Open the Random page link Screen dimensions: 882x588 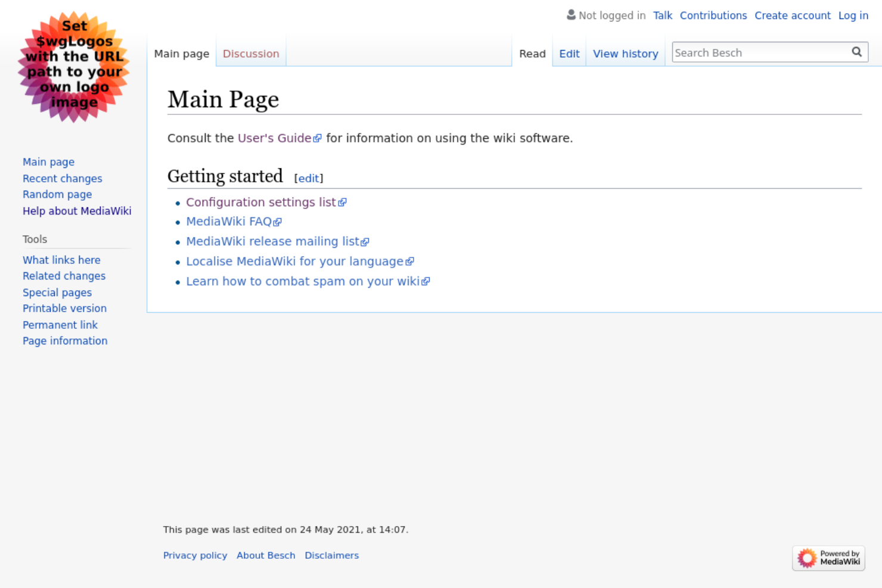click(57, 194)
